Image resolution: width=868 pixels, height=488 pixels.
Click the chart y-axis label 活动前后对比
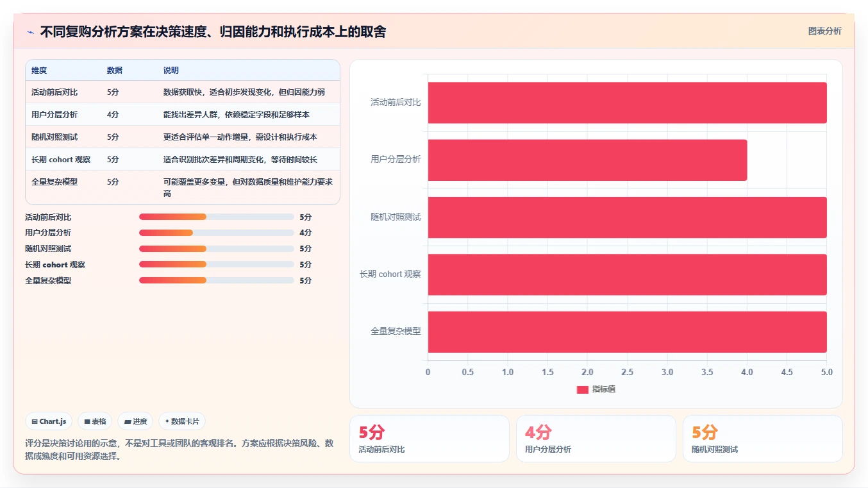click(x=396, y=102)
